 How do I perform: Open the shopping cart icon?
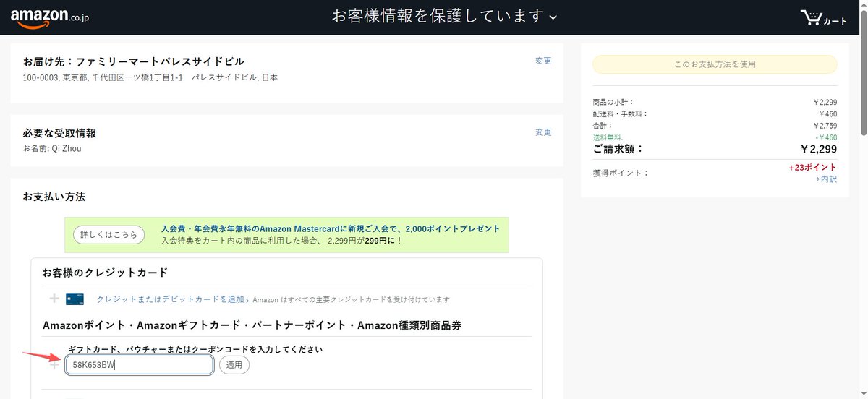(x=823, y=17)
